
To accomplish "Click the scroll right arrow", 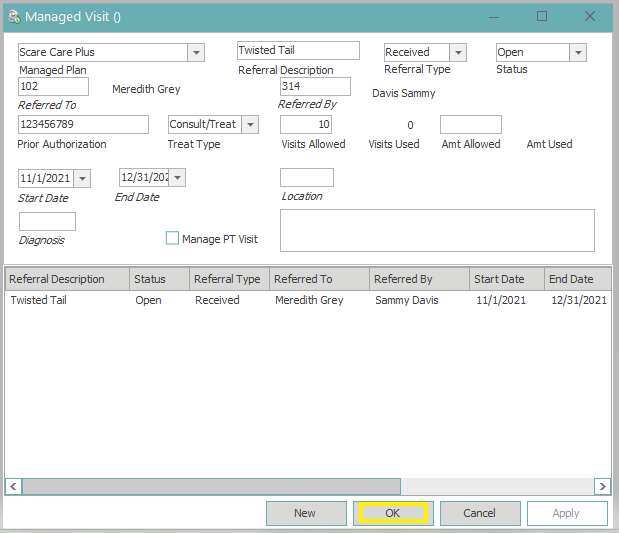I will click(602, 487).
